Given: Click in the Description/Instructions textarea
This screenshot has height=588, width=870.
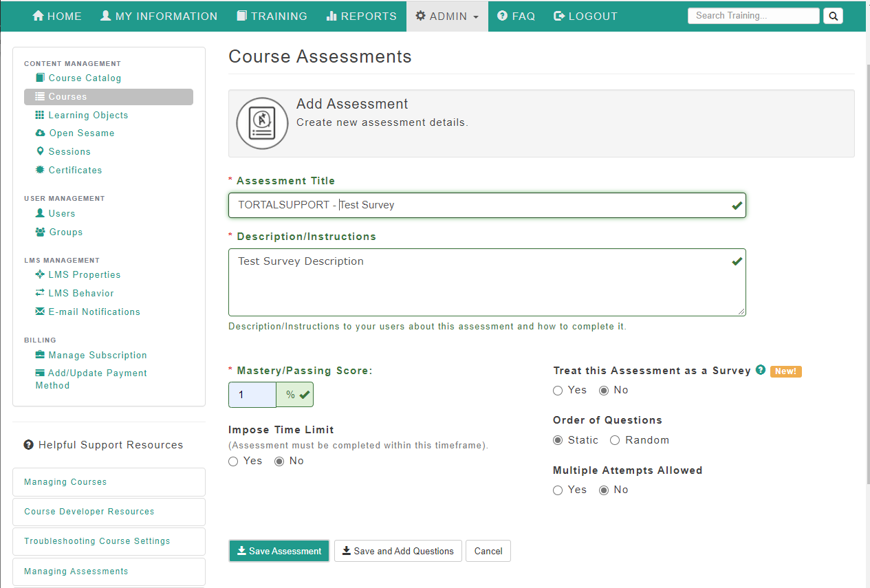Looking at the screenshot, I should tap(487, 283).
